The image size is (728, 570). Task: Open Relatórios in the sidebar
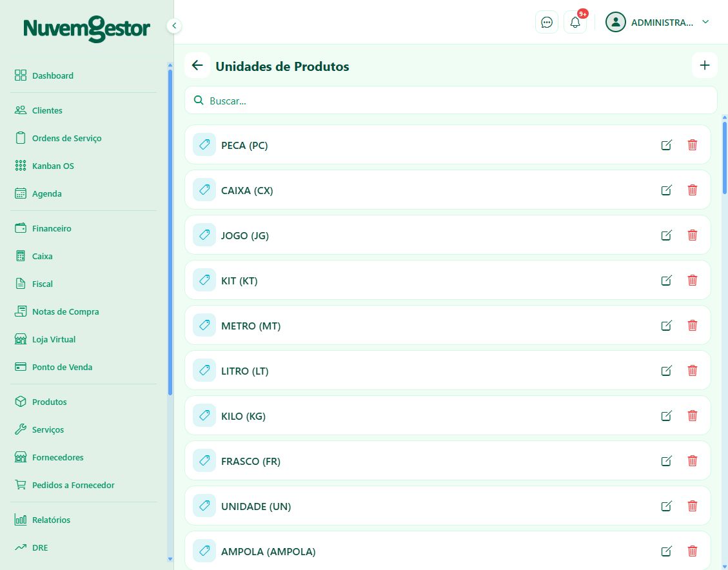pyautogui.click(x=84, y=520)
